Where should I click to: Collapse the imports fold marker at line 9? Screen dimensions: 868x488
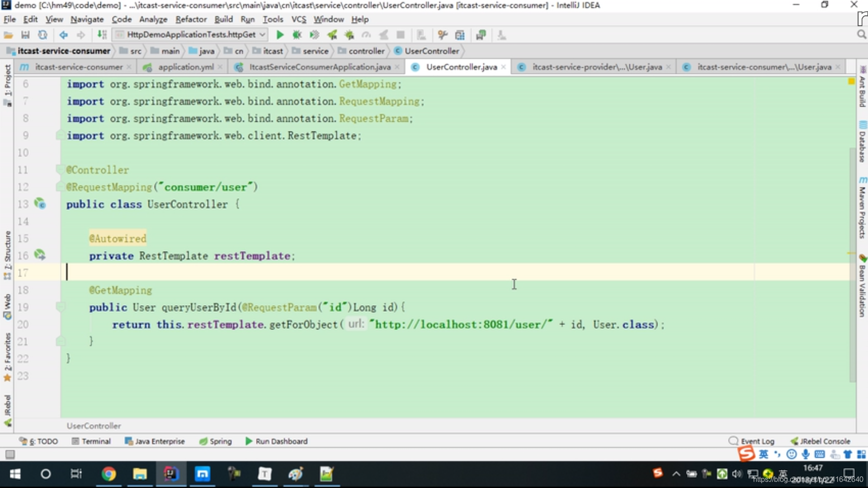point(60,136)
